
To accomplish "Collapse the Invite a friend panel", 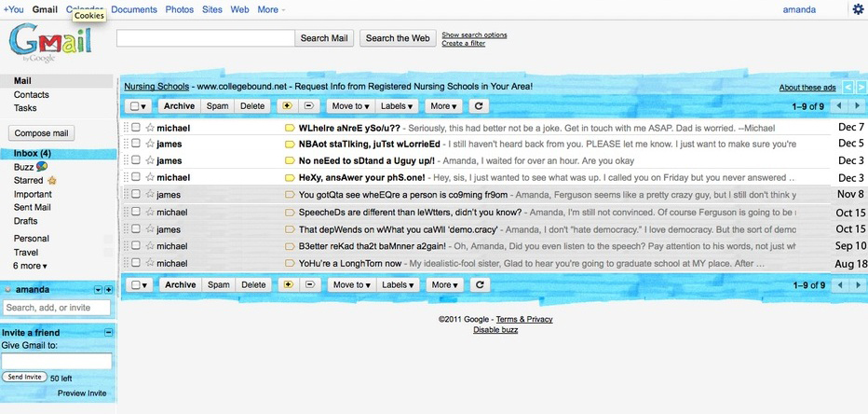I will coord(108,332).
